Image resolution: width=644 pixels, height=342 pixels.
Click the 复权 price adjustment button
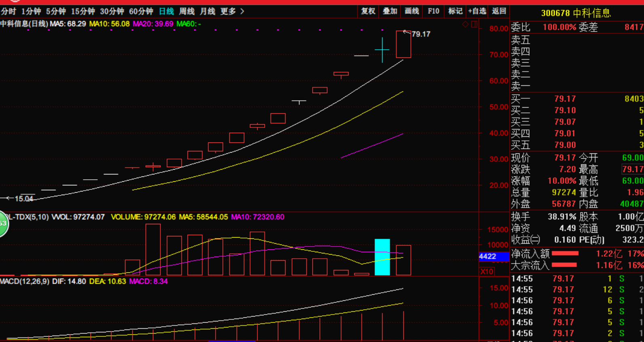pos(368,11)
